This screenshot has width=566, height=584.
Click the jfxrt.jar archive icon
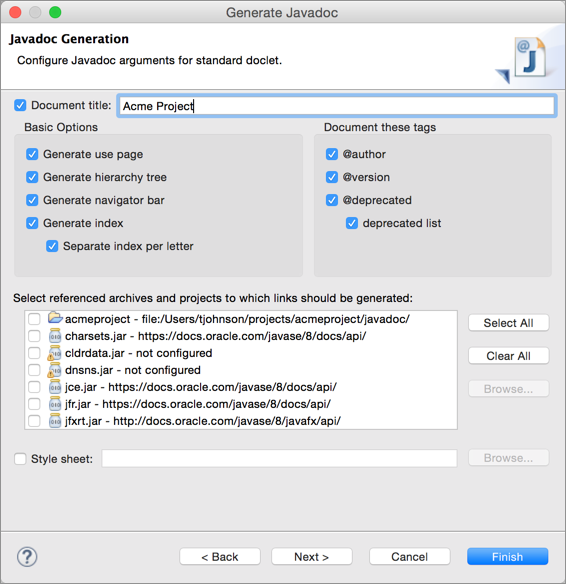pos(55,421)
